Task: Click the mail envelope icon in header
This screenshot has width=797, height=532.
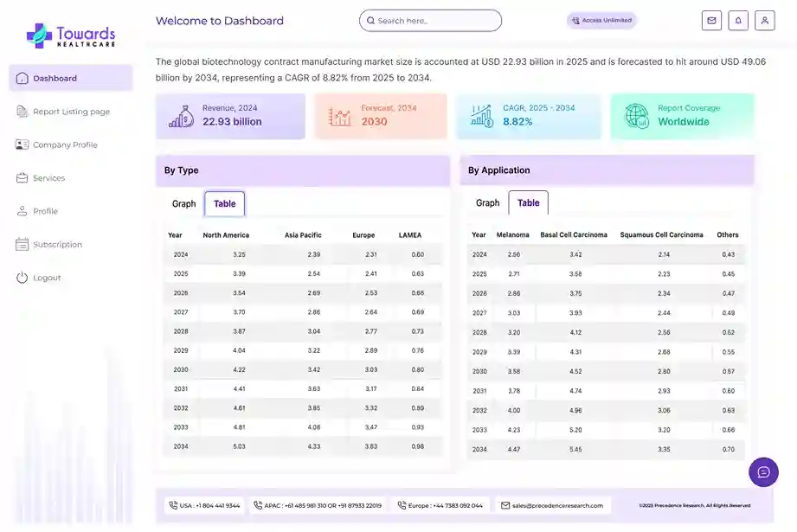Action: pos(711,20)
